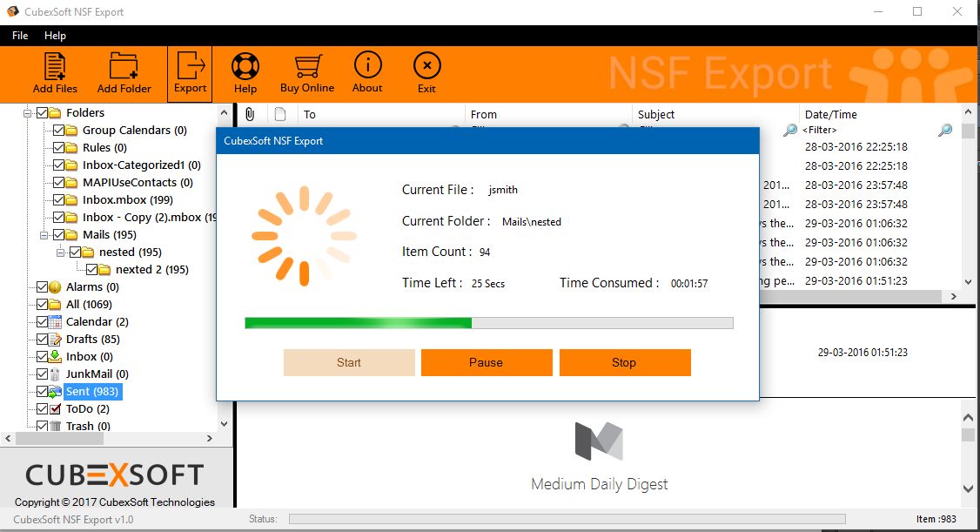Toggle the Calendar (2) checkbox
The image size is (980, 532).
click(42, 321)
